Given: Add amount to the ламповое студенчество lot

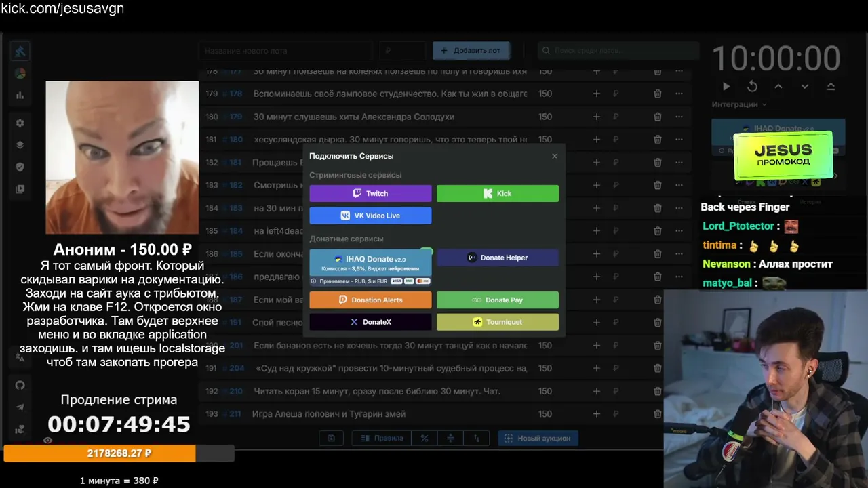Looking at the screenshot, I should [x=597, y=94].
